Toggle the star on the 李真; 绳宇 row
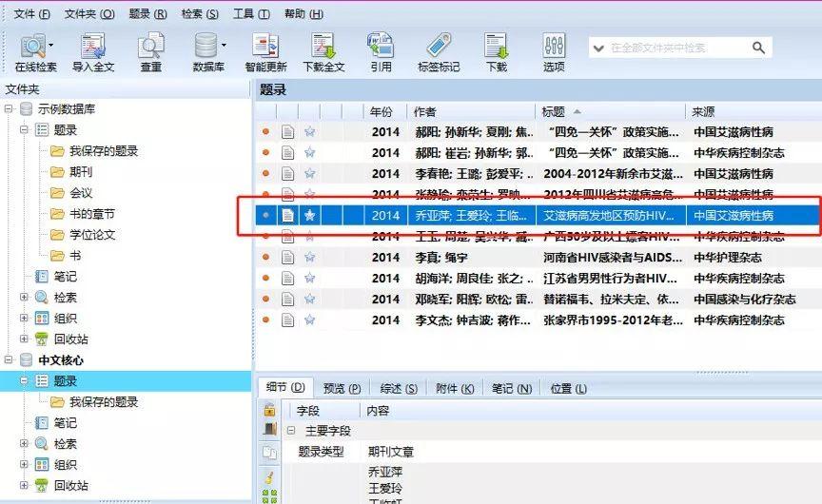822x504 pixels. tap(310, 258)
